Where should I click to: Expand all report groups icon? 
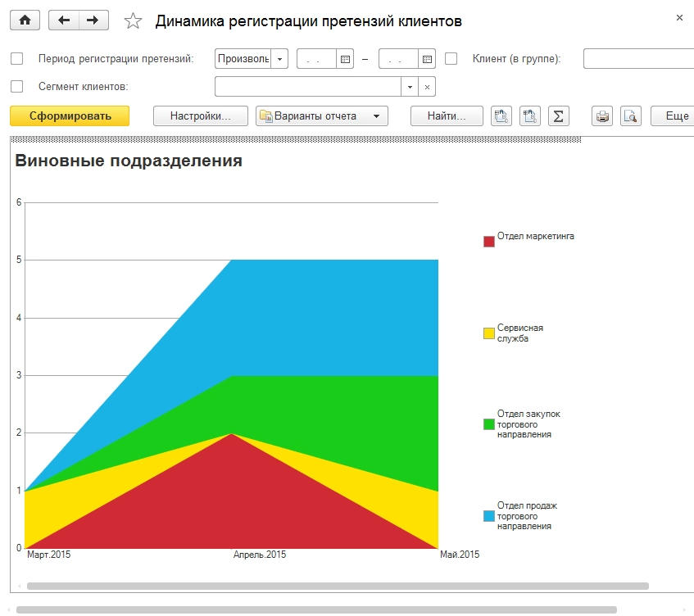click(x=501, y=116)
